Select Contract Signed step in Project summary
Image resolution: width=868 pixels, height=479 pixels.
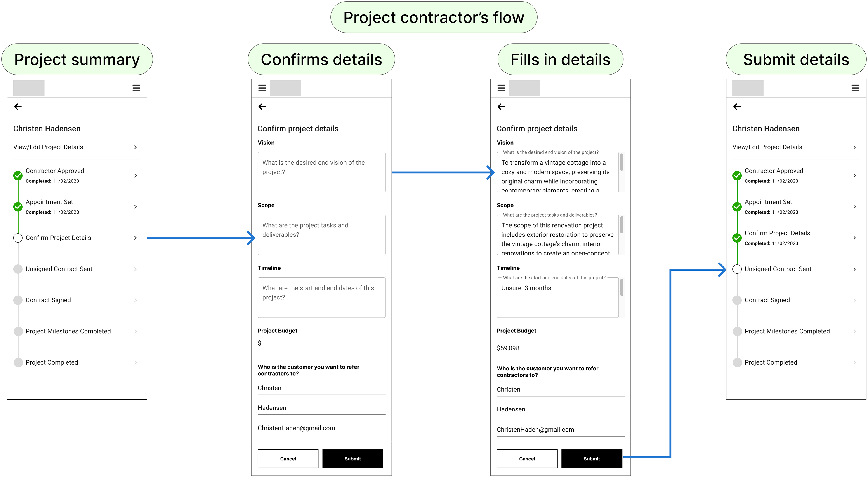click(48, 300)
